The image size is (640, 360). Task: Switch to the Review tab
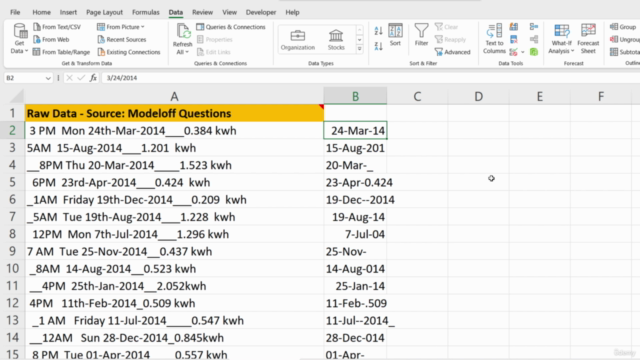tap(202, 12)
